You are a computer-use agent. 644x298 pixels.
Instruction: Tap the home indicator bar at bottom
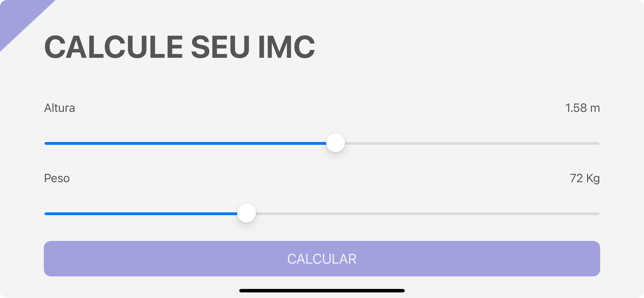point(322,291)
